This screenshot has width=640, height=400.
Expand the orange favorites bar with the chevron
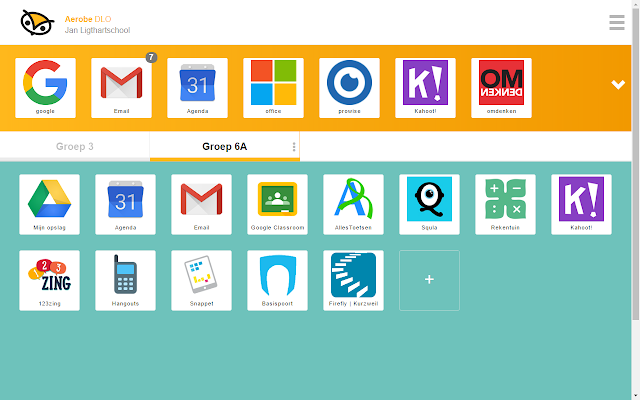618,84
